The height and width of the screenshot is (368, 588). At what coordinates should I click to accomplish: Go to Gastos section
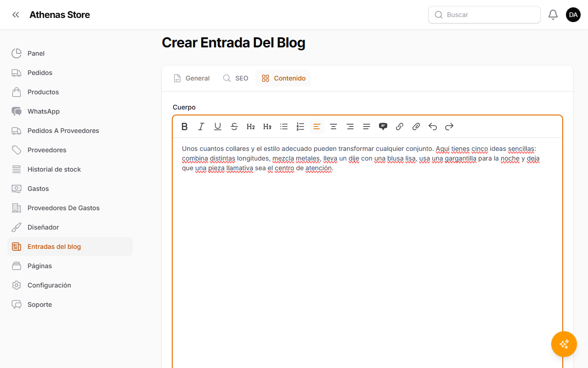tap(70, 189)
